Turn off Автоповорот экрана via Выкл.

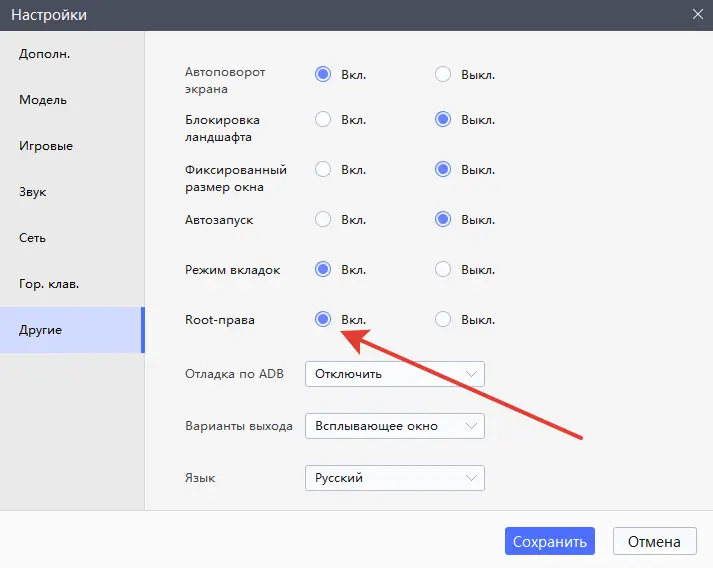(x=443, y=74)
